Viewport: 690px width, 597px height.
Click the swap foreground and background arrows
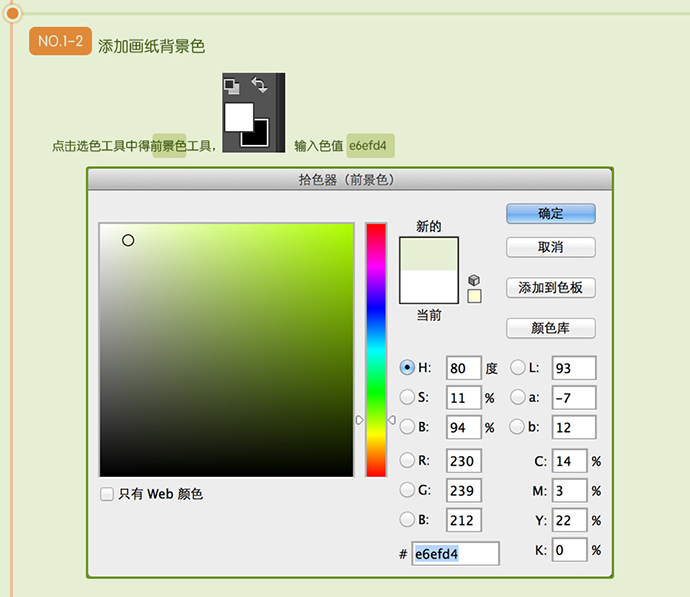[x=259, y=86]
